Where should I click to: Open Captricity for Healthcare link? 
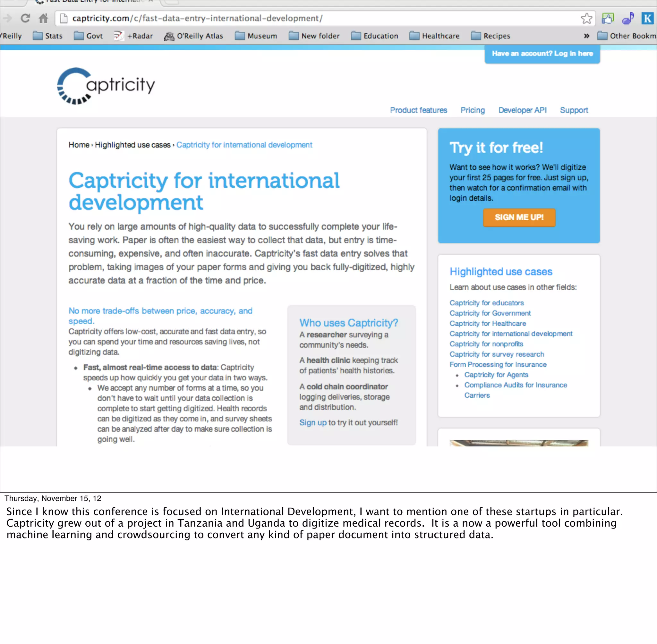[x=488, y=323]
